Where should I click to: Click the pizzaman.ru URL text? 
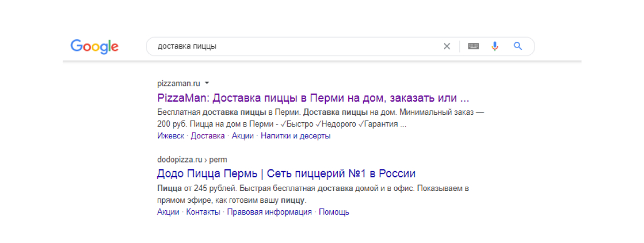pyautogui.click(x=179, y=83)
